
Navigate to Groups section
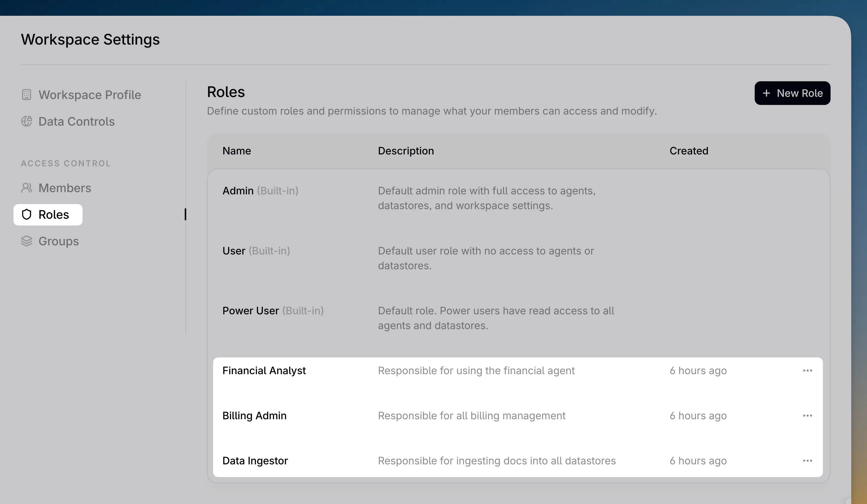[58, 241]
